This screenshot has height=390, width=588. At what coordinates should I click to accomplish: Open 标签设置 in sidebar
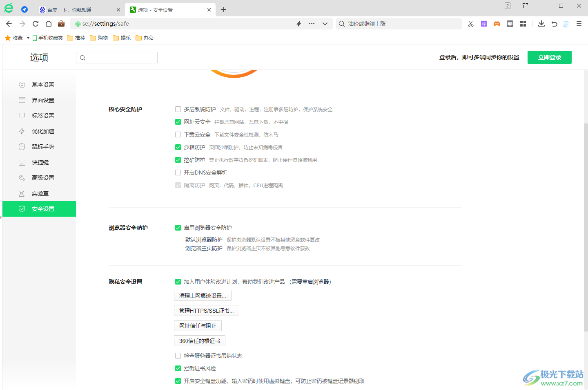[39, 116]
